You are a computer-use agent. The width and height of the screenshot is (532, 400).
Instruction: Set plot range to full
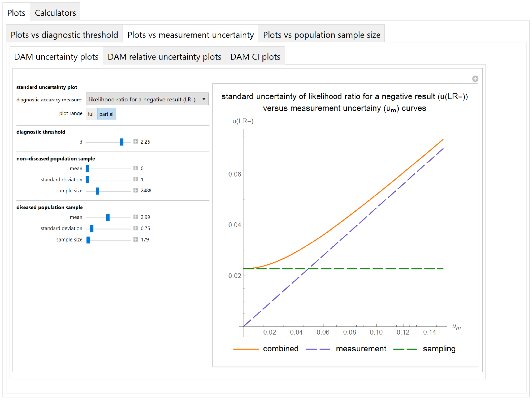click(x=91, y=114)
